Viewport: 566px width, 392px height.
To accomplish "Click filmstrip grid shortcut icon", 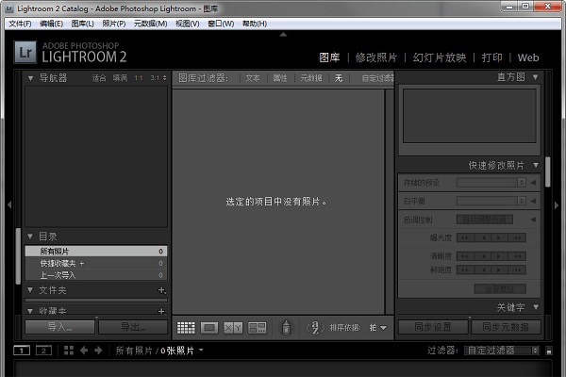I will [69, 351].
